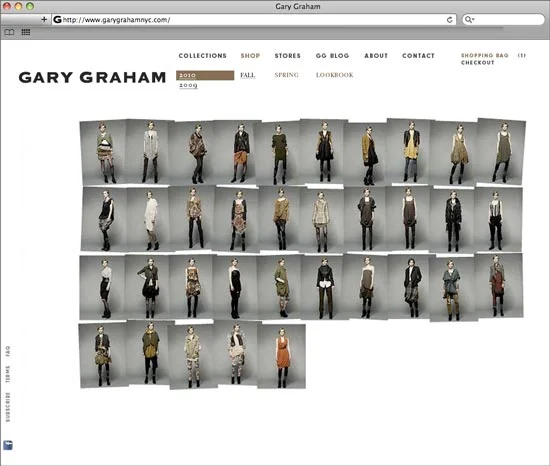
Task: Open the CONTACT page
Action: coord(418,56)
